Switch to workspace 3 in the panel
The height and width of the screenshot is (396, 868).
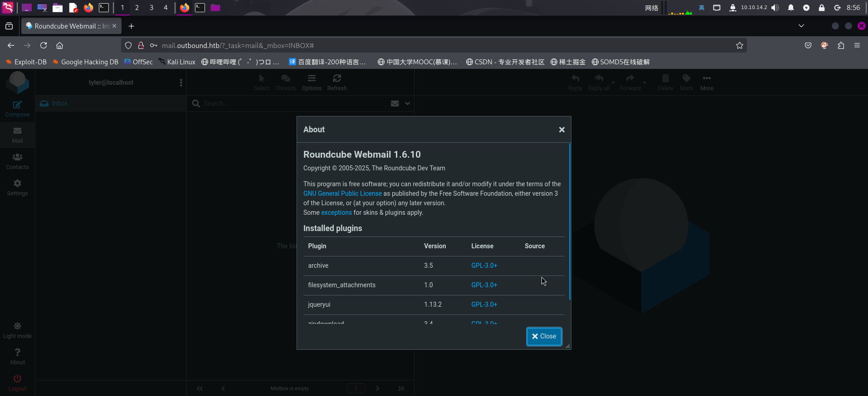pyautogui.click(x=151, y=8)
